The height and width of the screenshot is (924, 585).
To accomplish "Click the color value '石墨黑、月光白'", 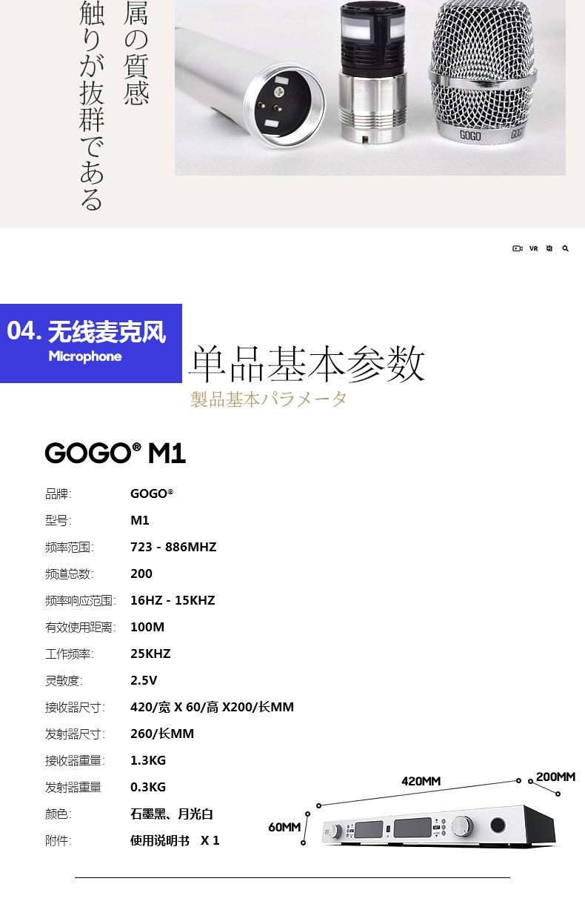I will click(172, 814).
